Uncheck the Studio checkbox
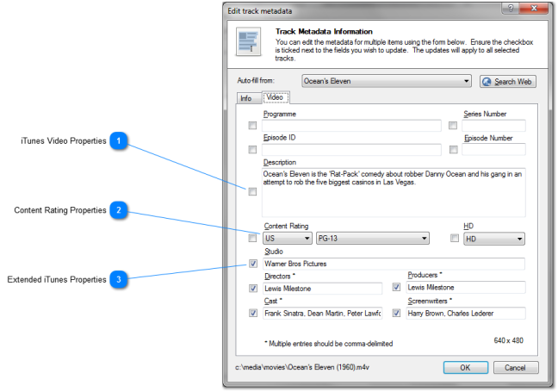 tap(252, 264)
